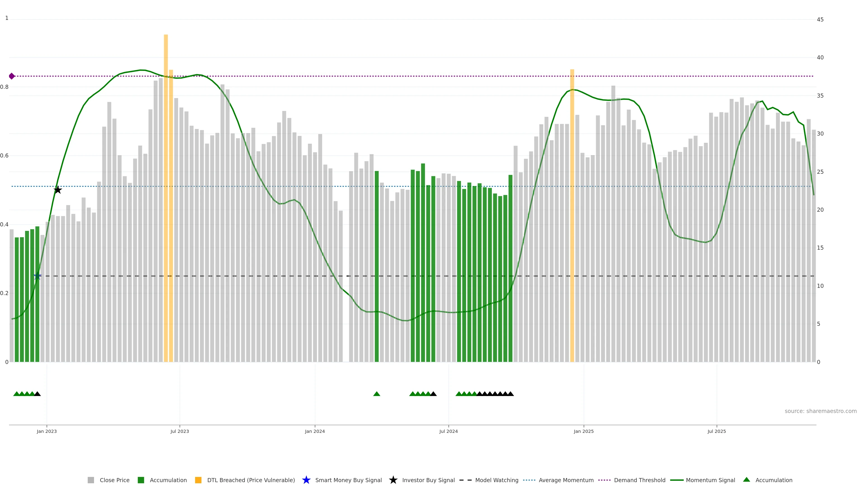Click the lone green accumulation triangle before Jul 2024
868x488 pixels.
[x=377, y=394]
